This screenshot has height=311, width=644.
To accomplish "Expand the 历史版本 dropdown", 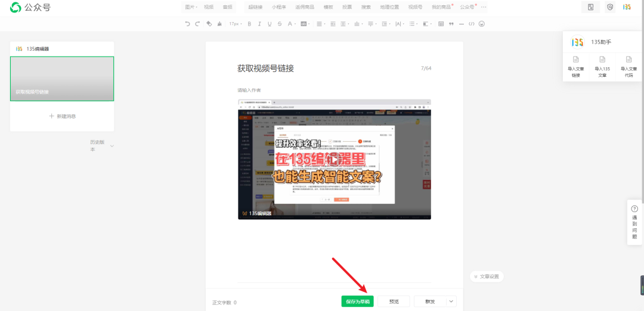I will pyautogui.click(x=102, y=145).
